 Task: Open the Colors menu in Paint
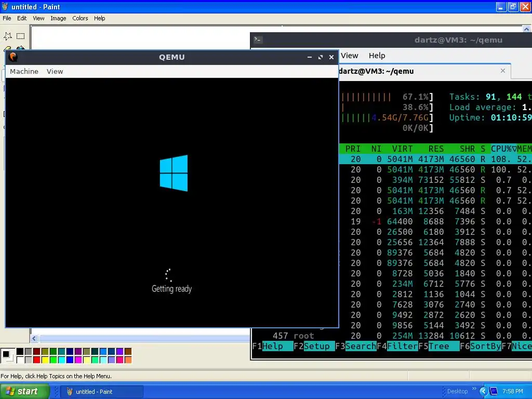(x=80, y=18)
